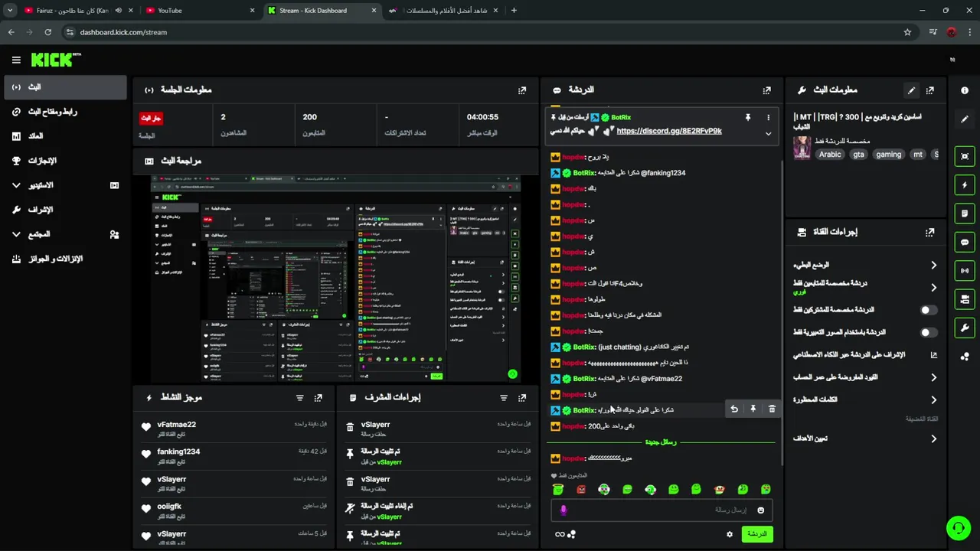Toggle stream preview widget in right rail
This screenshot has width=980, height=551.
(964, 156)
